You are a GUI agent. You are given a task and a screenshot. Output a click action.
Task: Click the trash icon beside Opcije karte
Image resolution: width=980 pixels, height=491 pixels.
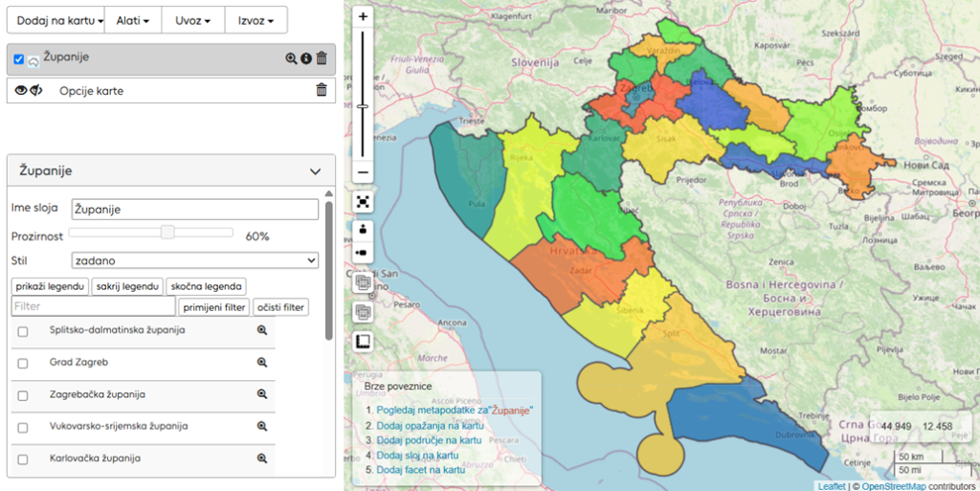[322, 90]
